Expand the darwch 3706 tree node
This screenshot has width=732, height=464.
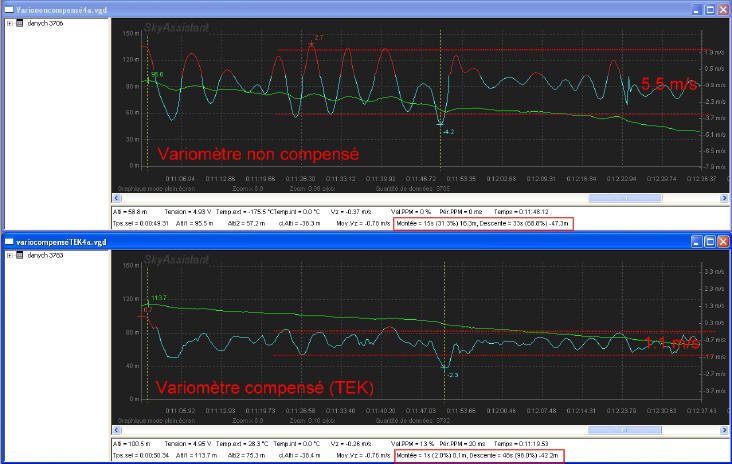[9, 23]
